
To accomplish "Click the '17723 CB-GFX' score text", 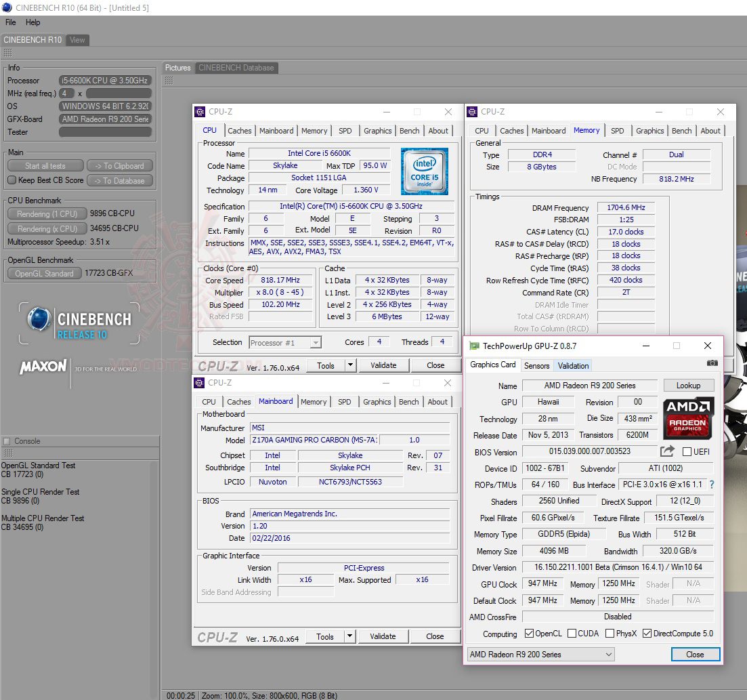I will coord(108,273).
